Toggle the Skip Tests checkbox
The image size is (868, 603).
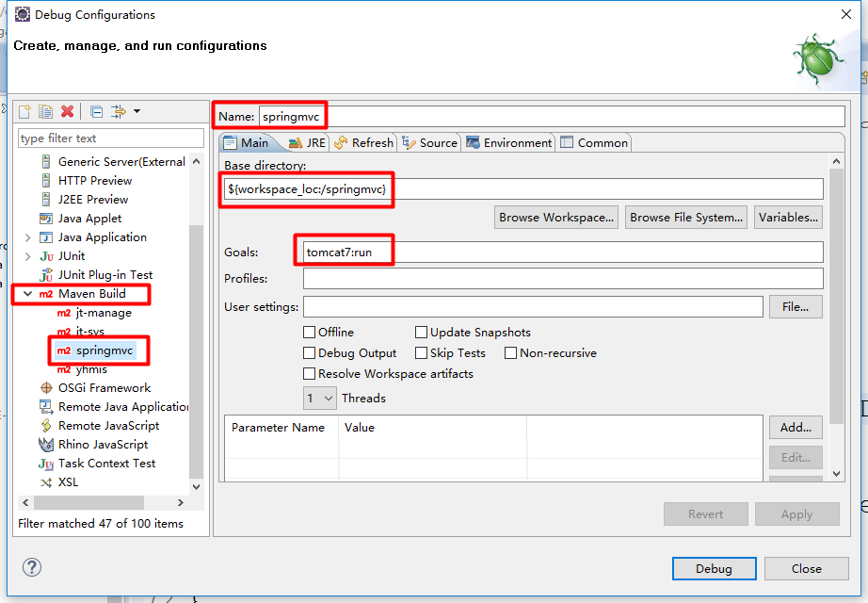[x=421, y=353]
